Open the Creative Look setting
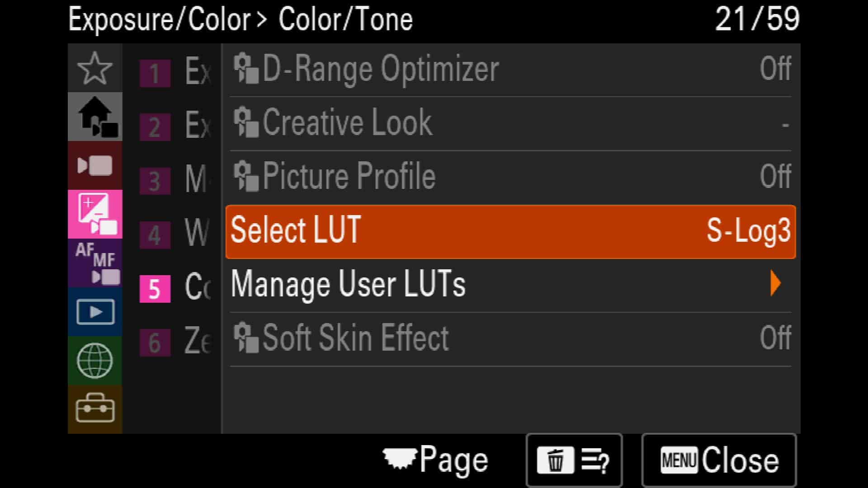Viewport: 868px width, 488px height. click(511, 123)
